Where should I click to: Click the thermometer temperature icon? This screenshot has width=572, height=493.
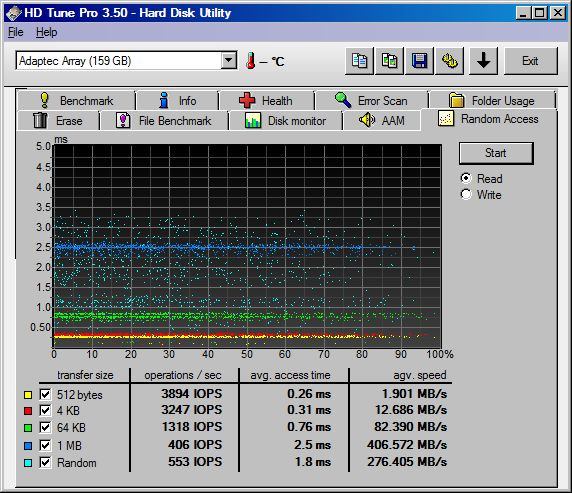click(250, 61)
